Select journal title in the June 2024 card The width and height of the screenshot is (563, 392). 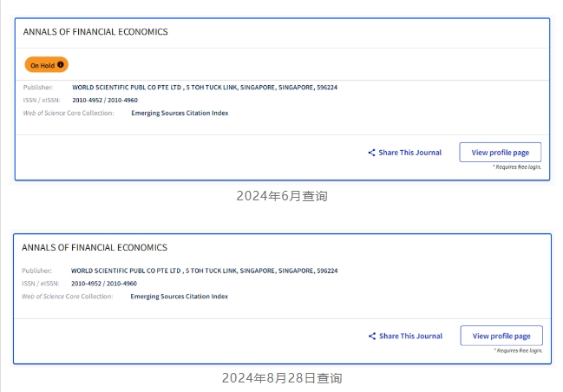[95, 32]
